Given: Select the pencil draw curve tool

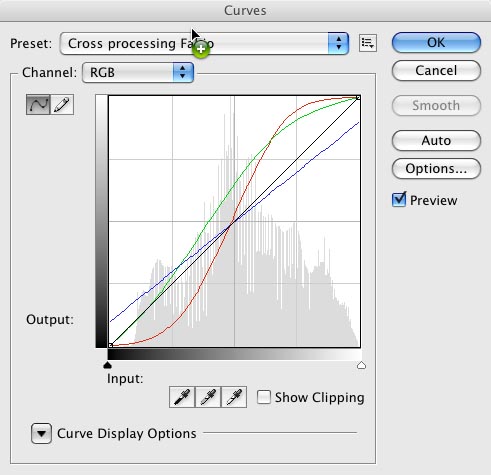Looking at the screenshot, I should pos(62,105).
